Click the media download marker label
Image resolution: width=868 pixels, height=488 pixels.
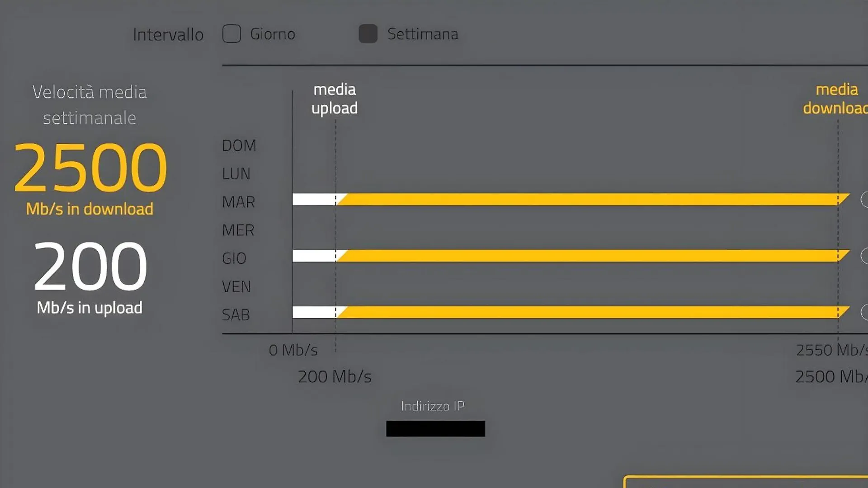(835, 99)
